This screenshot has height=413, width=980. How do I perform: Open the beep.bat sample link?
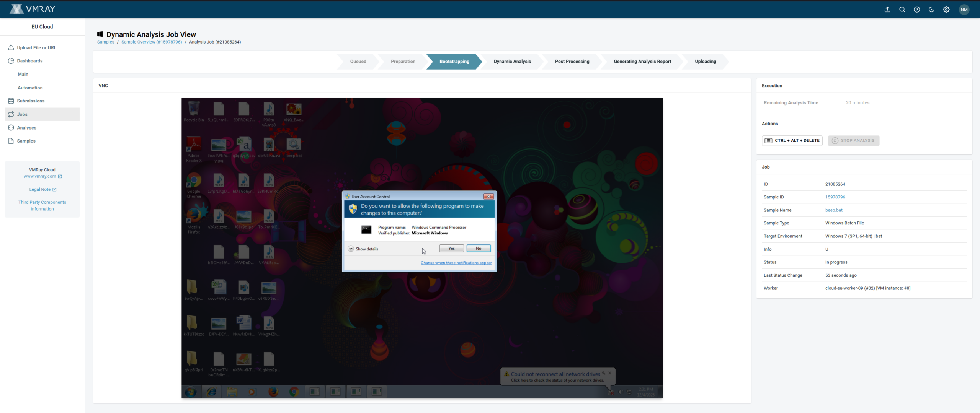[834, 210]
